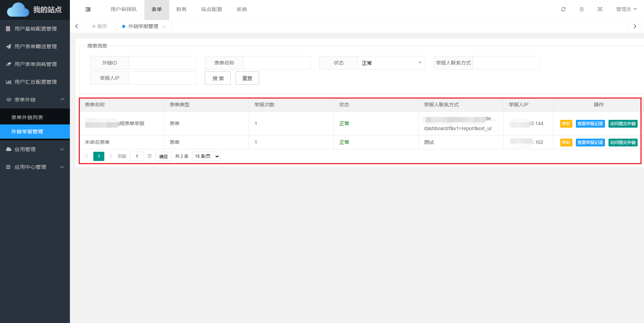
Task: Close the 外链举报管理 tab
Action: click(x=164, y=27)
